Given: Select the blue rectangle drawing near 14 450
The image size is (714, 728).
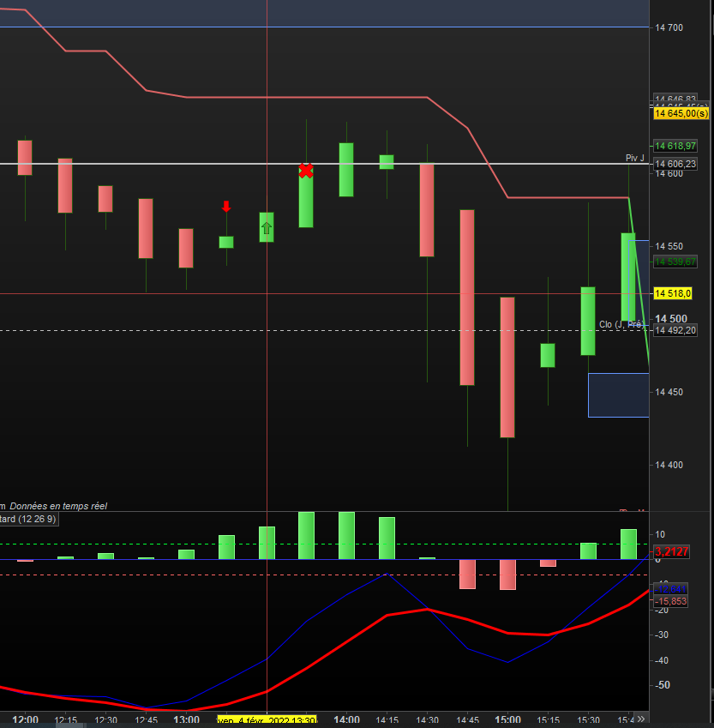Looking at the screenshot, I should click(618, 395).
